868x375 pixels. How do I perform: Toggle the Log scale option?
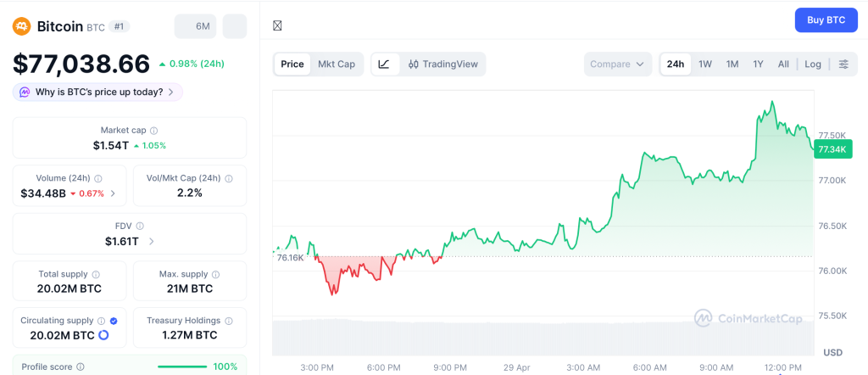coord(812,64)
